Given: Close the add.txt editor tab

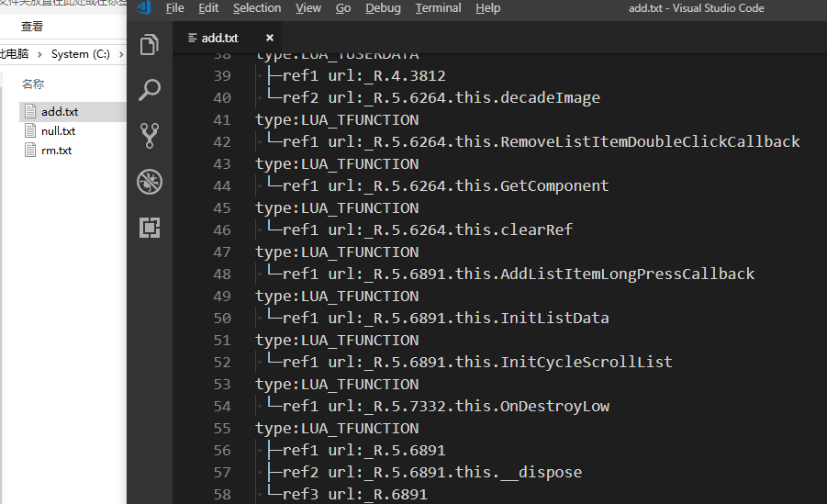Looking at the screenshot, I should coord(270,38).
